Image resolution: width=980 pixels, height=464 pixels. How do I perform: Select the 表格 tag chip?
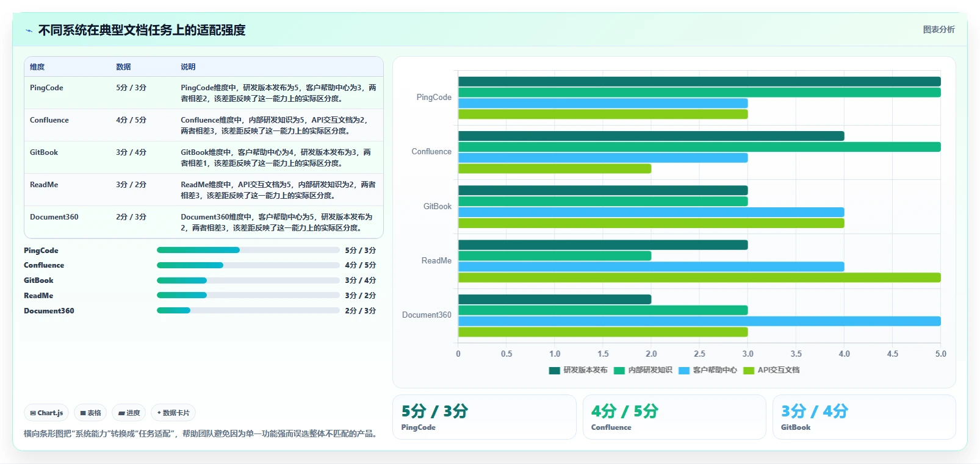tap(90, 413)
